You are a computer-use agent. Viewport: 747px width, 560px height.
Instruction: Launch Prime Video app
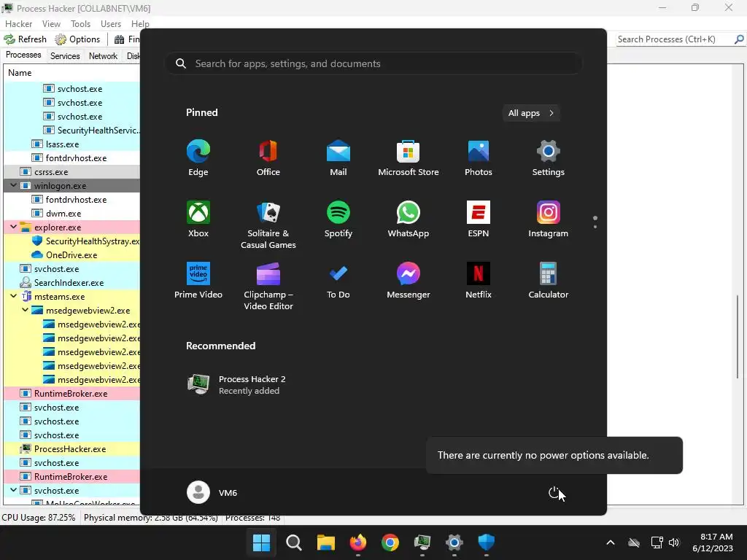point(198,281)
